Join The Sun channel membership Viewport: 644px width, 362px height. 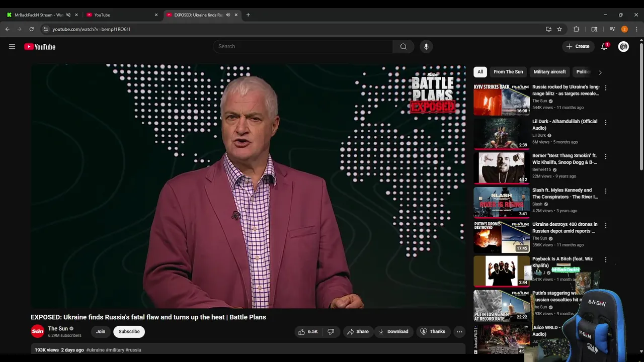[x=101, y=332]
